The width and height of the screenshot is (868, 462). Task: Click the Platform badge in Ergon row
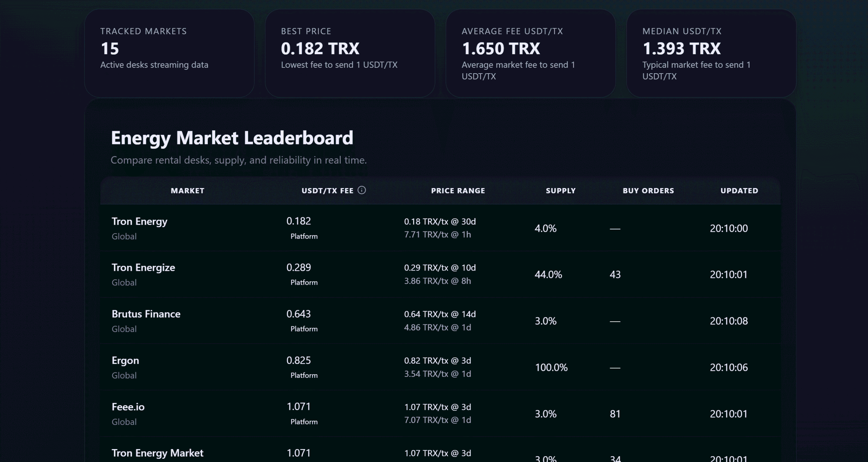tap(304, 375)
